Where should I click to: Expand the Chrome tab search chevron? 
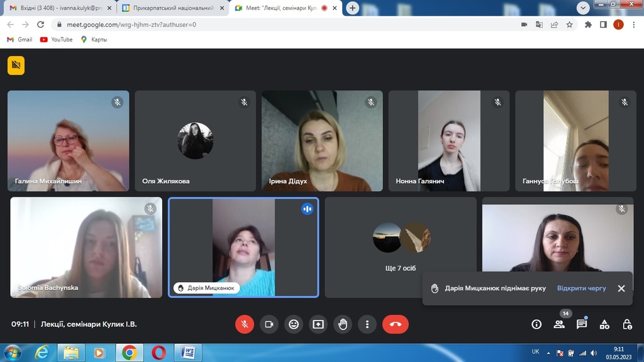(583, 8)
